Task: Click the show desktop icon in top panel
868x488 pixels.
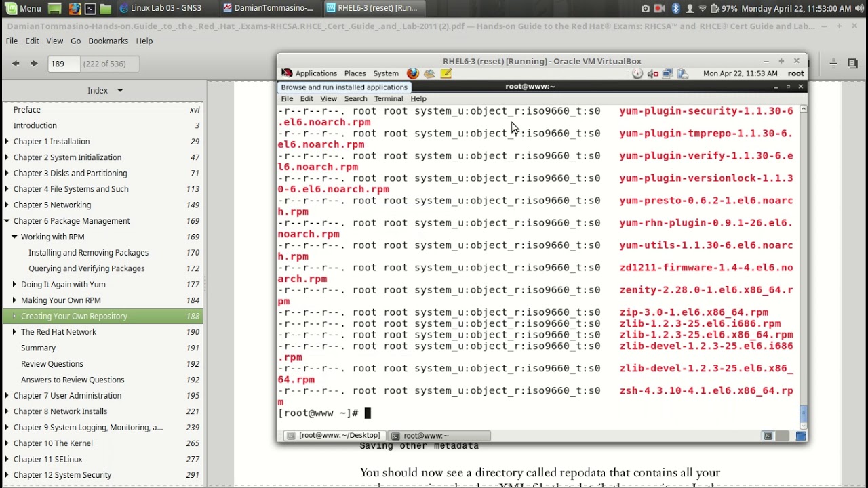Action: point(55,8)
